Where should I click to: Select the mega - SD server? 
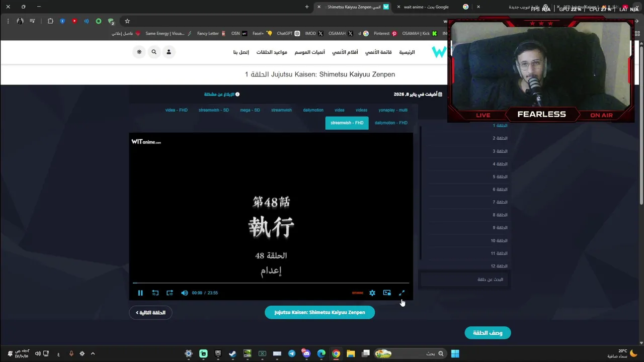click(250, 110)
